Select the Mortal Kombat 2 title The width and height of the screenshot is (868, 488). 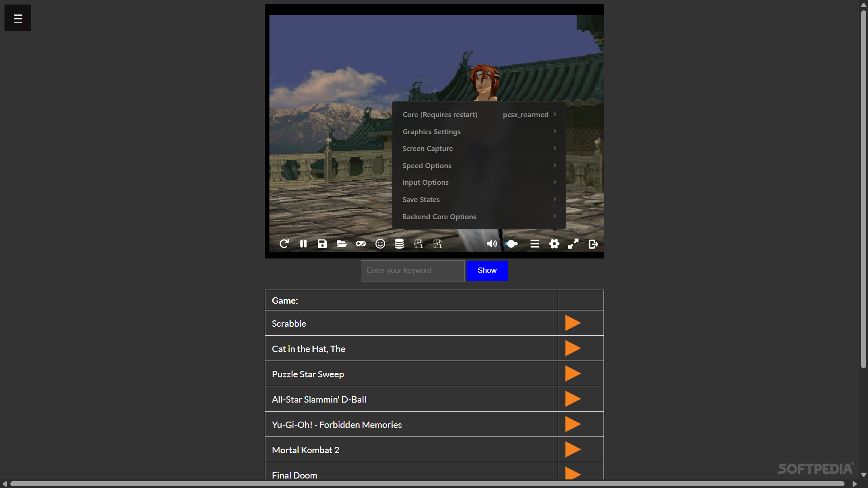point(305,450)
